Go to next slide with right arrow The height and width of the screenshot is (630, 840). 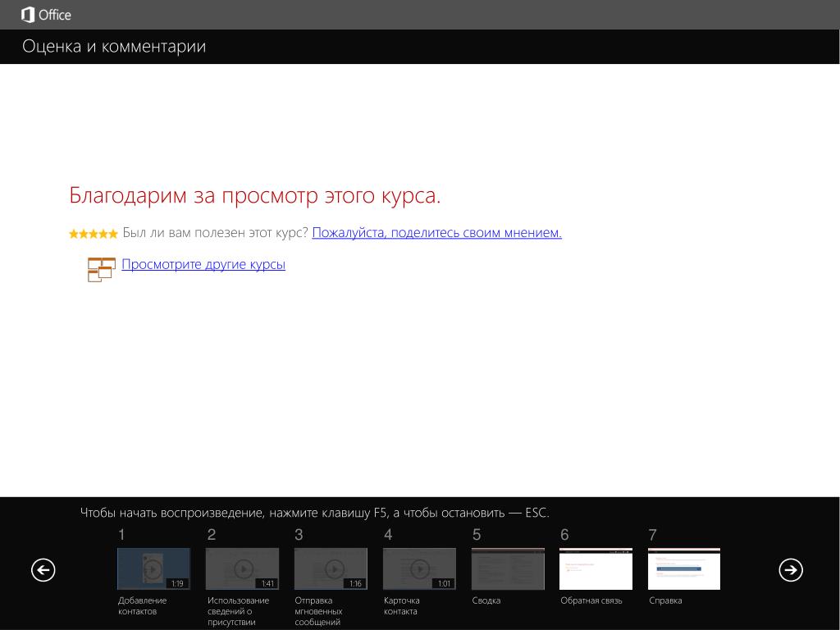790,569
